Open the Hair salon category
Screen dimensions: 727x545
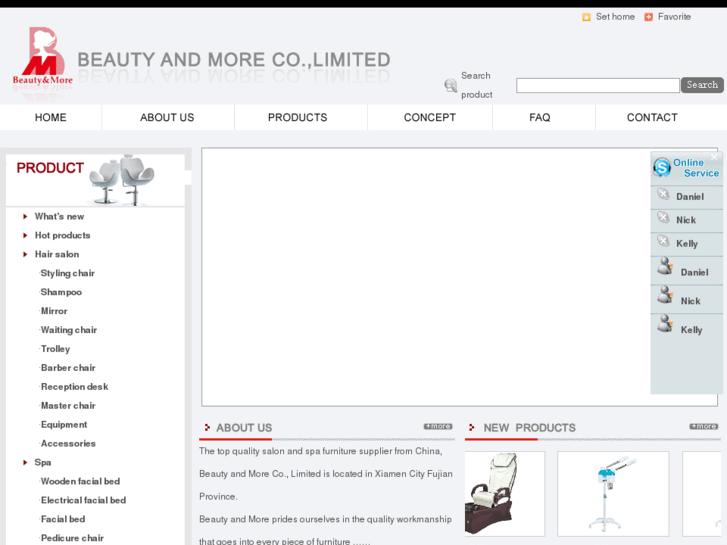click(57, 254)
